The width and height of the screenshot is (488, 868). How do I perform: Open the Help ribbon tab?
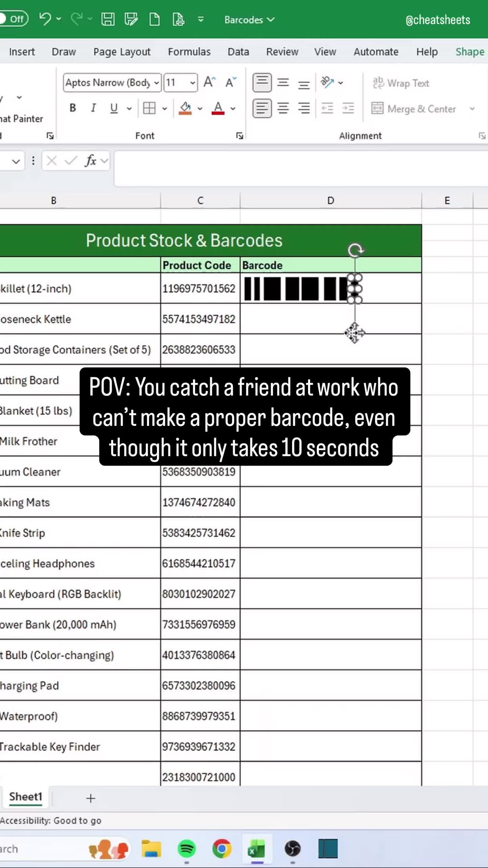(x=427, y=52)
